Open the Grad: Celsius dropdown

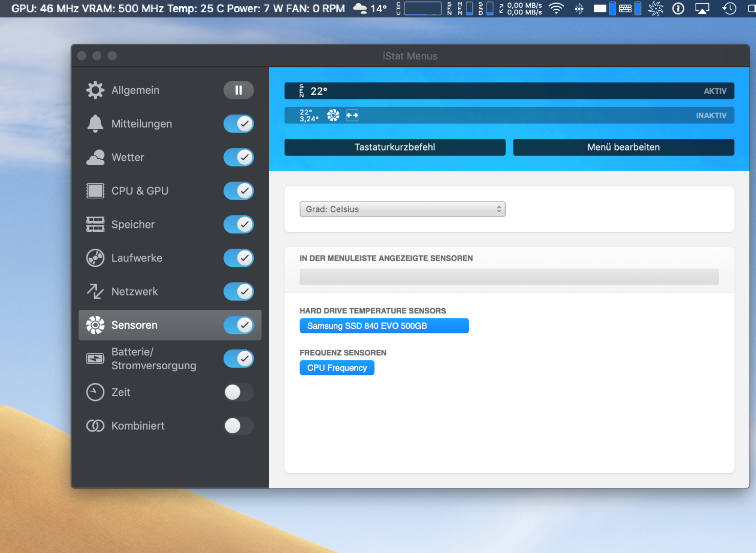(402, 209)
